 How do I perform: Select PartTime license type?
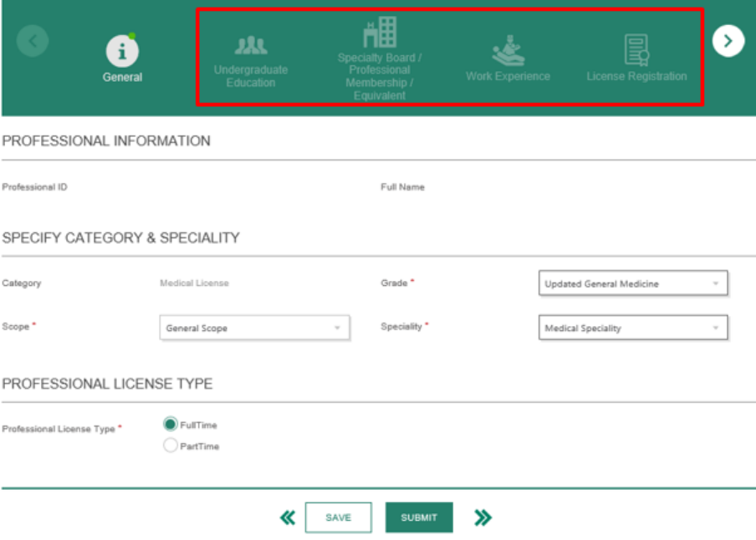(171, 445)
